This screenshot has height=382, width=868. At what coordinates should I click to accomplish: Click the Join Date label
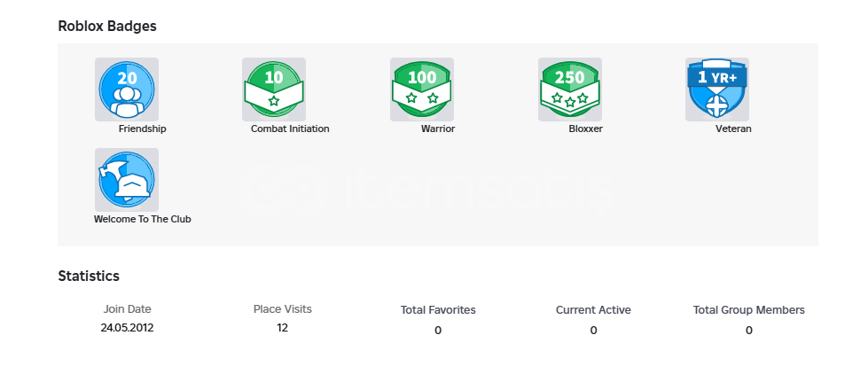[x=128, y=309]
